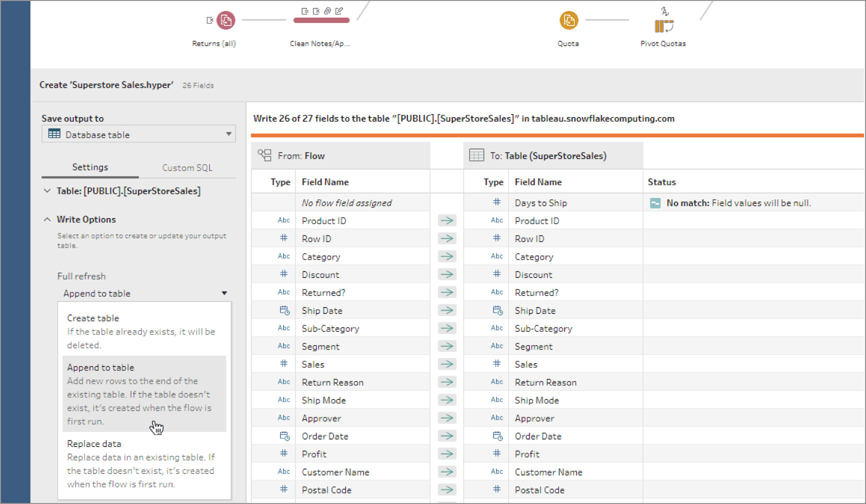The image size is (866, 504).
Task: Click the mapping arrow for Discount
Action: pyautogui.click(x=447, y=274)
